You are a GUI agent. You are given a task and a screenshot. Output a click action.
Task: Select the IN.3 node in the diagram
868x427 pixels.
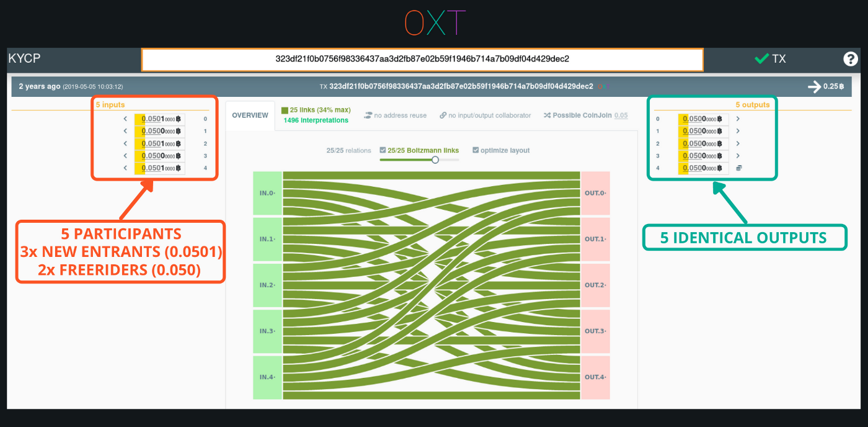pos(267,331)
